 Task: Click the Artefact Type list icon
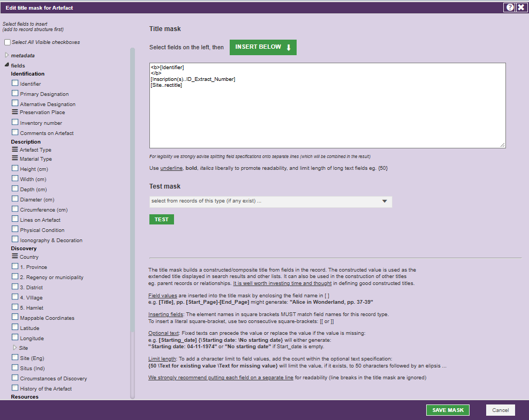[x=15, y=149]
